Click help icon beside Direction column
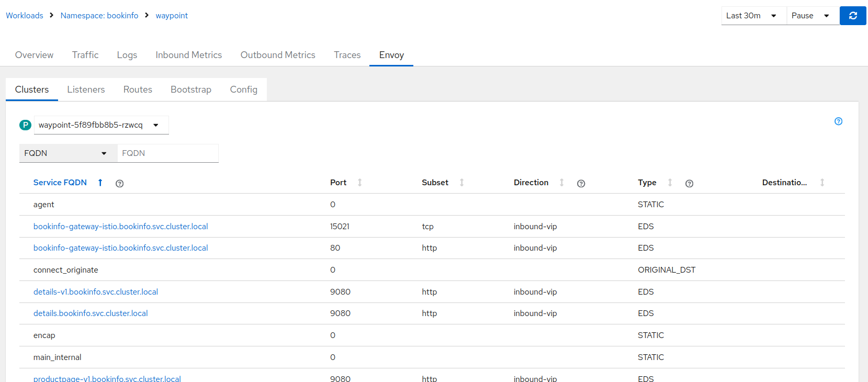This screenshot has height=382, width=868. [x=581, y=184]
